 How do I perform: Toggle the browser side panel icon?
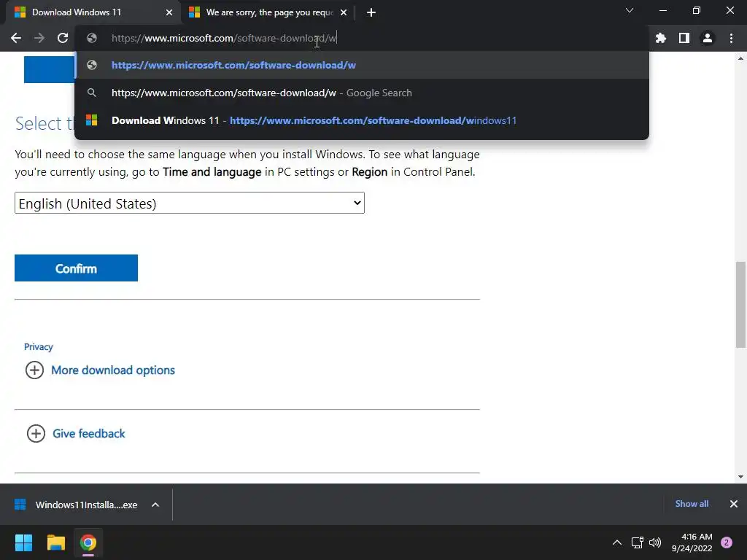coord(684,38)
